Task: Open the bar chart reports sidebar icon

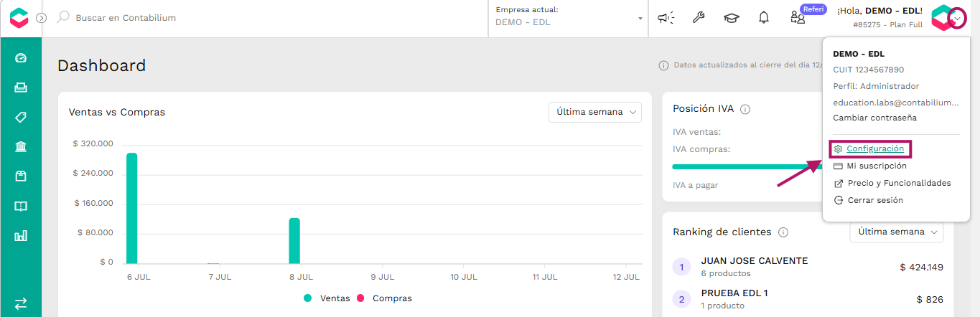Action: click(21, 235)
